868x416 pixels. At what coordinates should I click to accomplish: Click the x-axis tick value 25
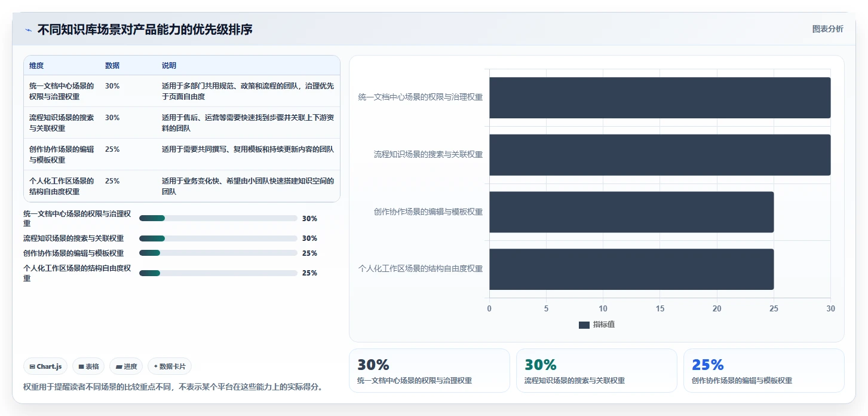point(774,308)
